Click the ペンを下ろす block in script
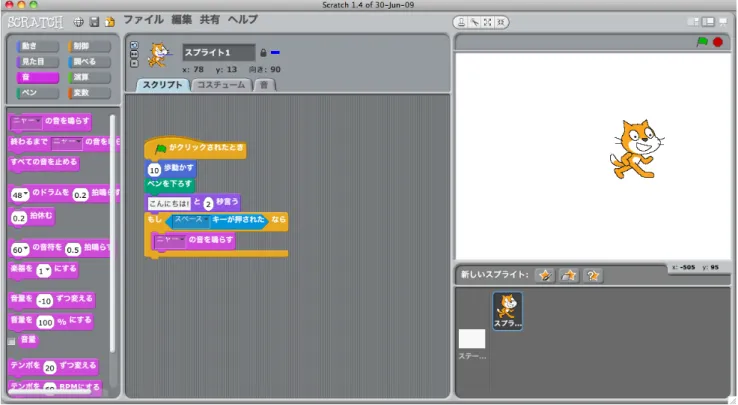The image size is (738, 405). click(x=169, y=184)
